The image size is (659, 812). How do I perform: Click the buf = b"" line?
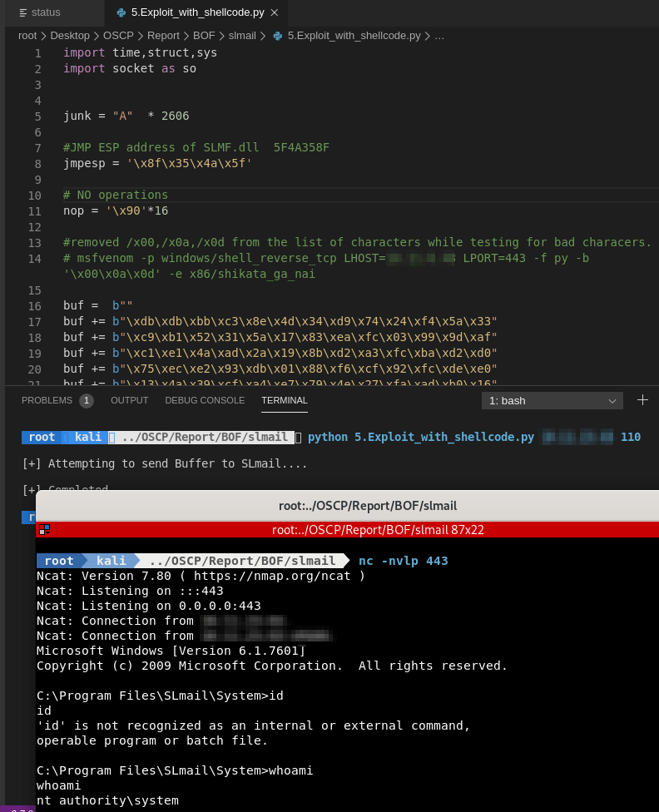98,305
